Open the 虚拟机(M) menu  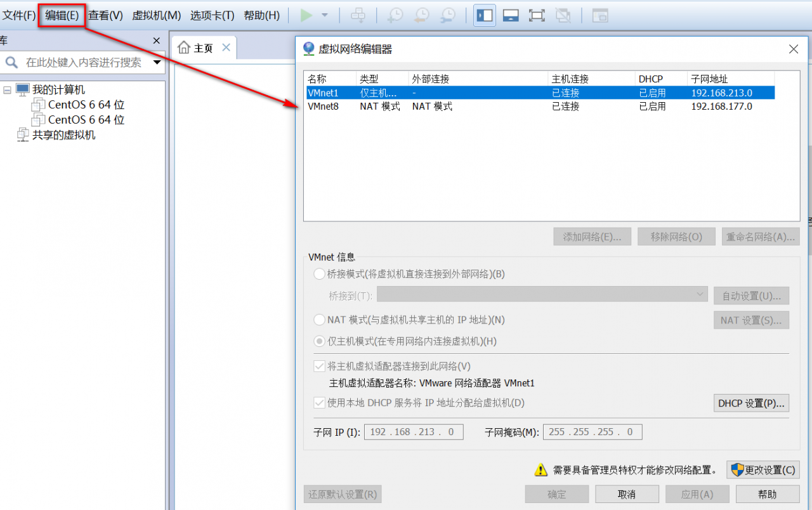[x=157, y=15]
